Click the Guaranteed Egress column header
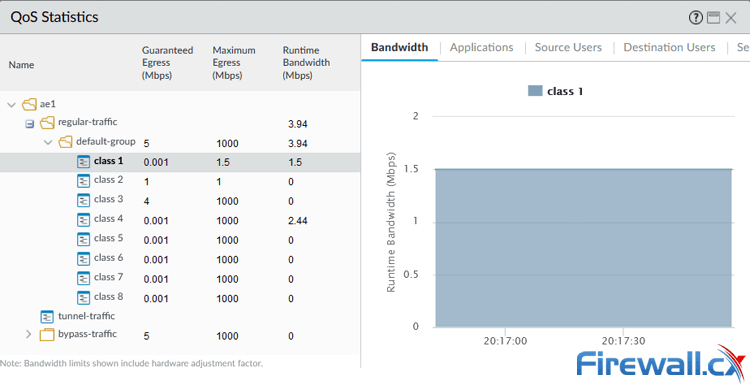This screenshot has width=750, height=385. [167, 63]
